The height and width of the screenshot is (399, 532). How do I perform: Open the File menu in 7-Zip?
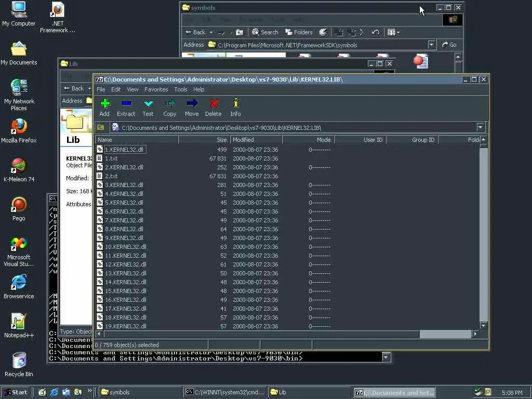pyautogui.click(x=101, y=89)
